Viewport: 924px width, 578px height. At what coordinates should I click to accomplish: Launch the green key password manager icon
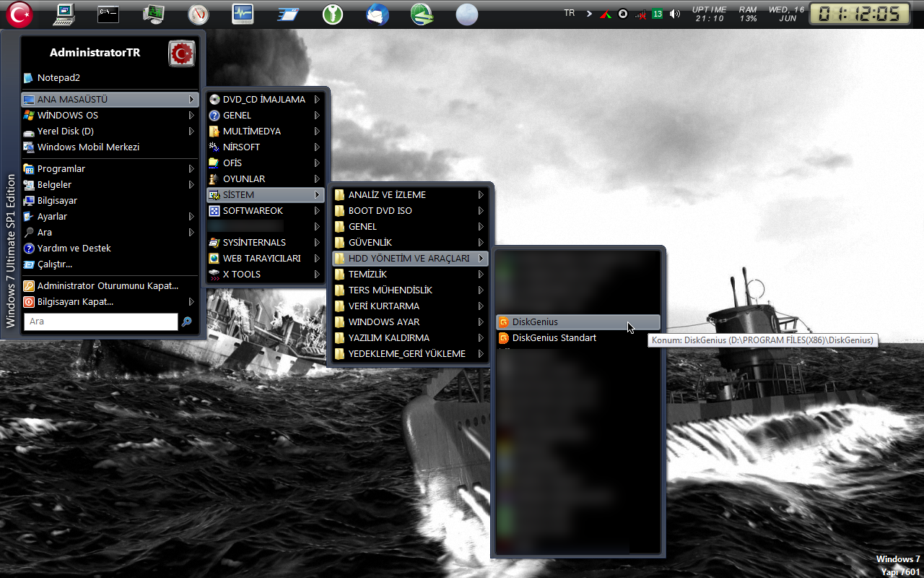coord(333,14)
